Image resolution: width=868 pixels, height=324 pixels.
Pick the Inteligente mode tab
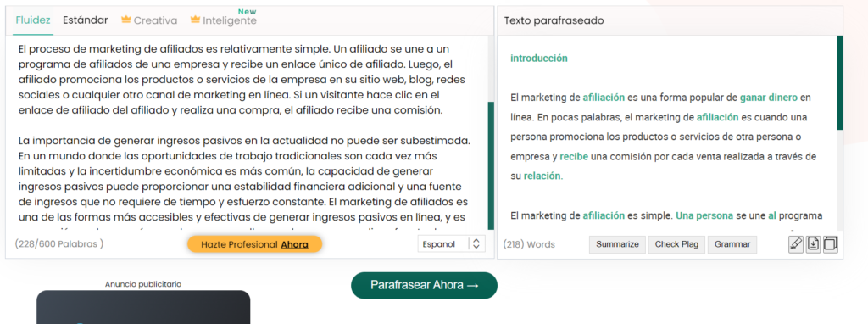point(230,20)
